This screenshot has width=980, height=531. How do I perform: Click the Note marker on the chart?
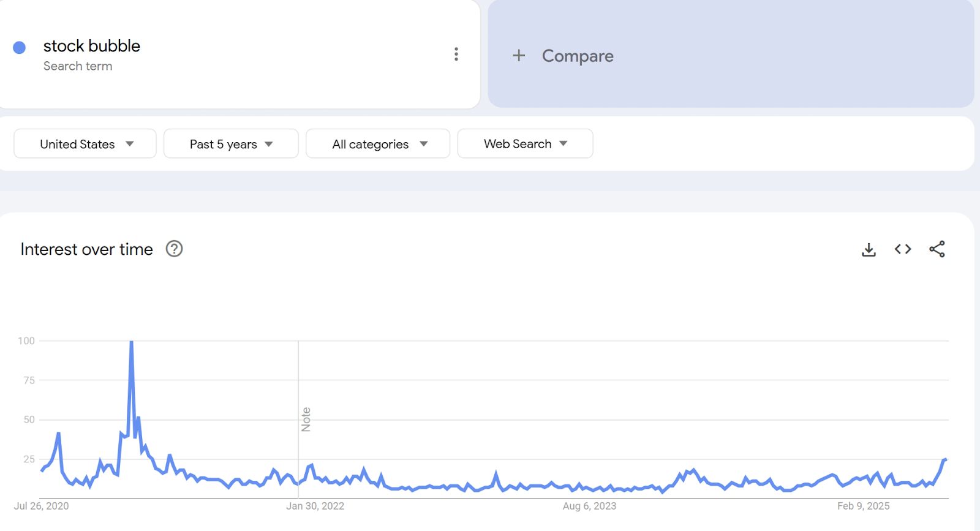306,420
